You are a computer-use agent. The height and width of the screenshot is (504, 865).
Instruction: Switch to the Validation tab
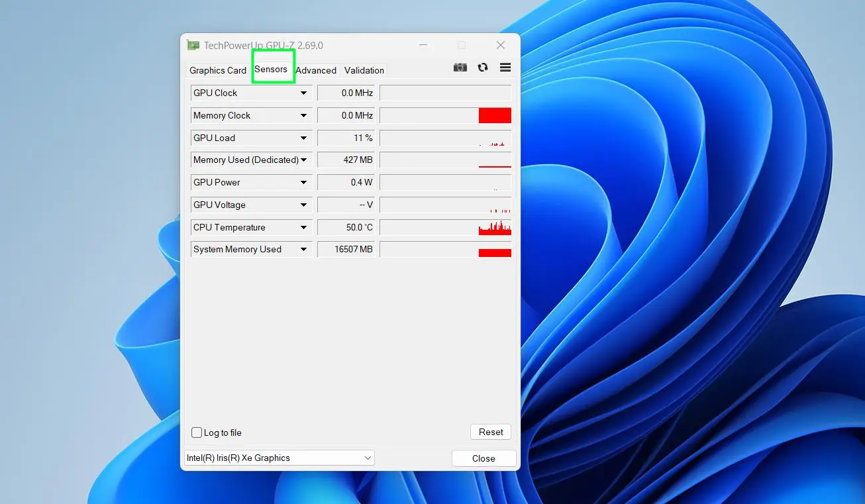tap(364, 70)
